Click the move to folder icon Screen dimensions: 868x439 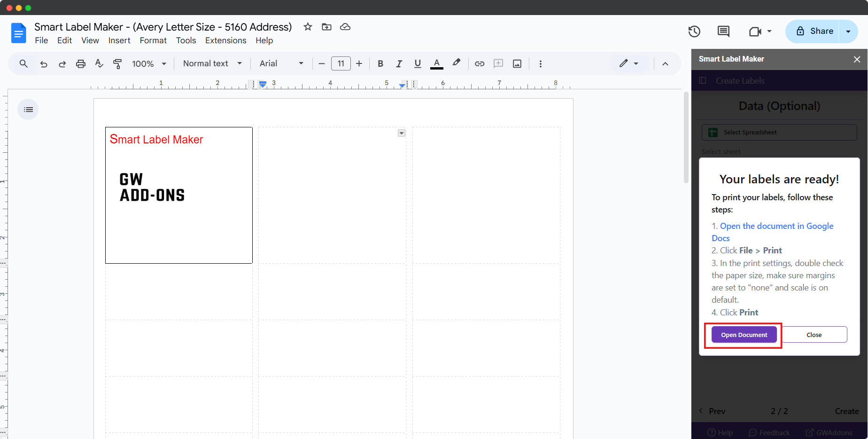click(326, 27)
